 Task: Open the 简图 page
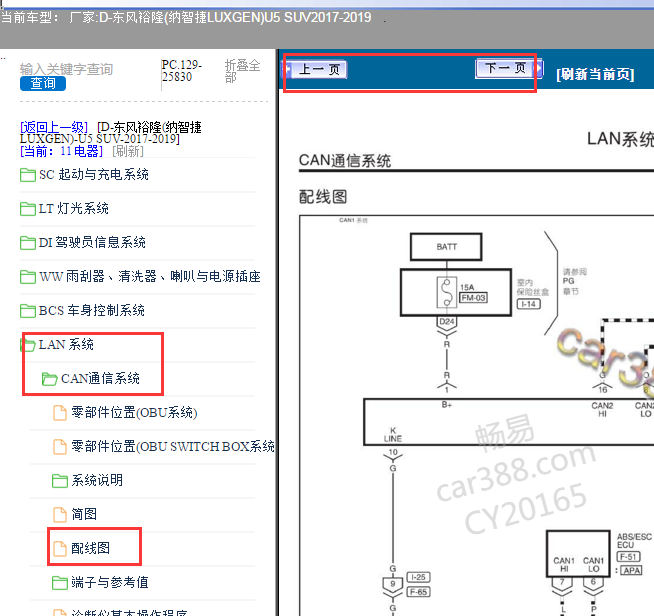(84, 514)
